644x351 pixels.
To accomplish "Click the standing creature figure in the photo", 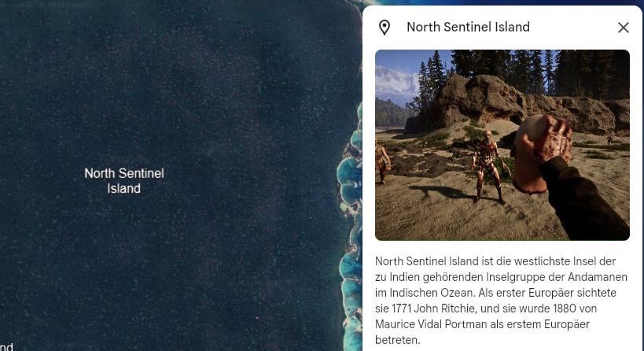I will (x=487, y=167).
